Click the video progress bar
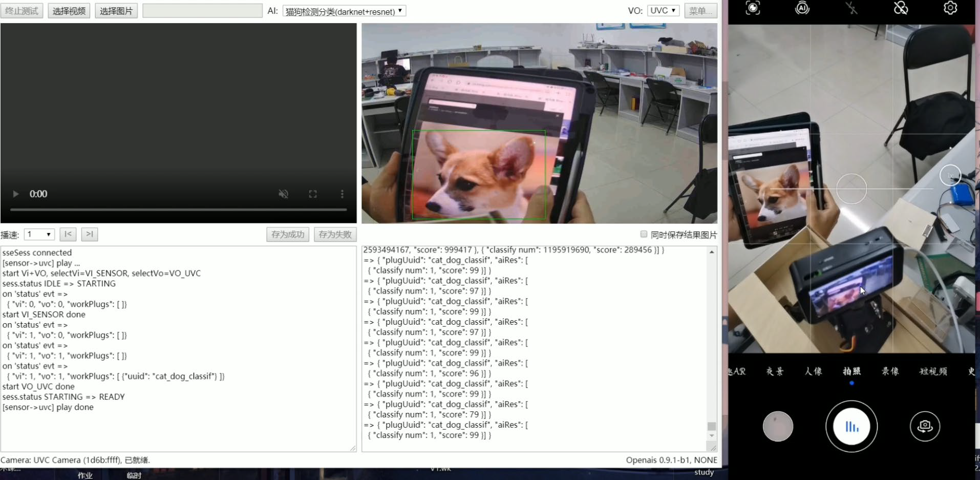980x480 pixels. point(178,210)
